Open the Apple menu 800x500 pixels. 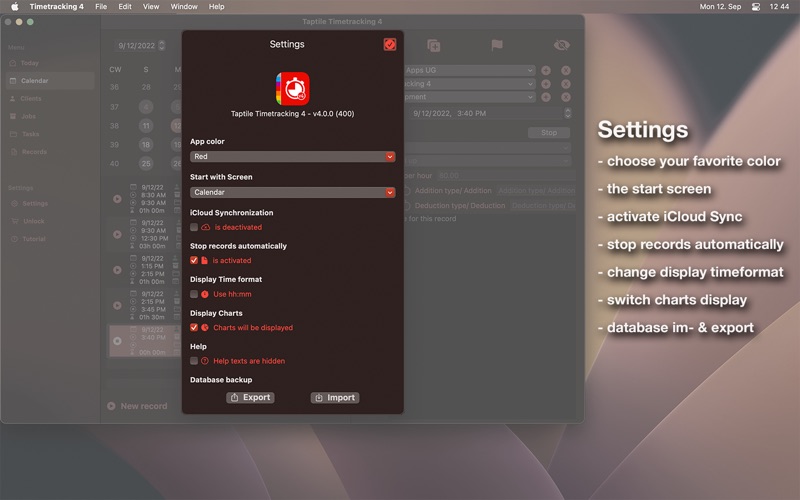[x=14, y=7]
